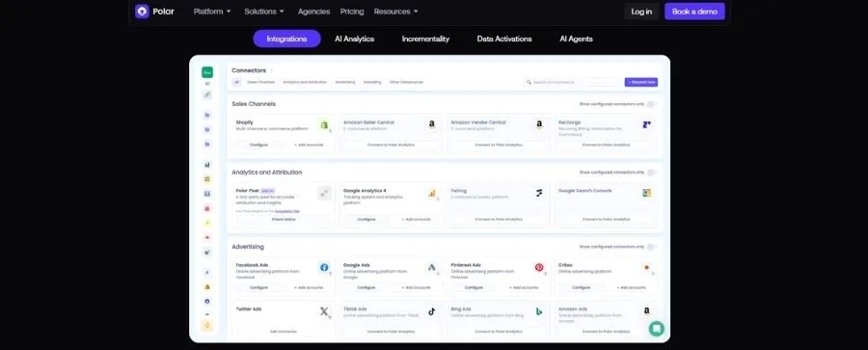
Task: Open the Data Activations tab
Action: [x=504, y=39]
